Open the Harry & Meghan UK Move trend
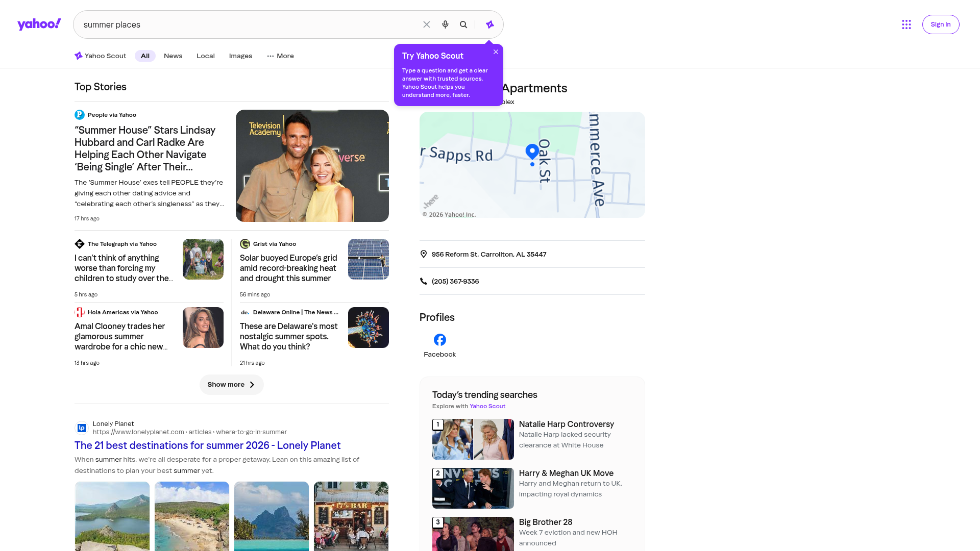Screen dimensions: 980x551 point(566,473)
